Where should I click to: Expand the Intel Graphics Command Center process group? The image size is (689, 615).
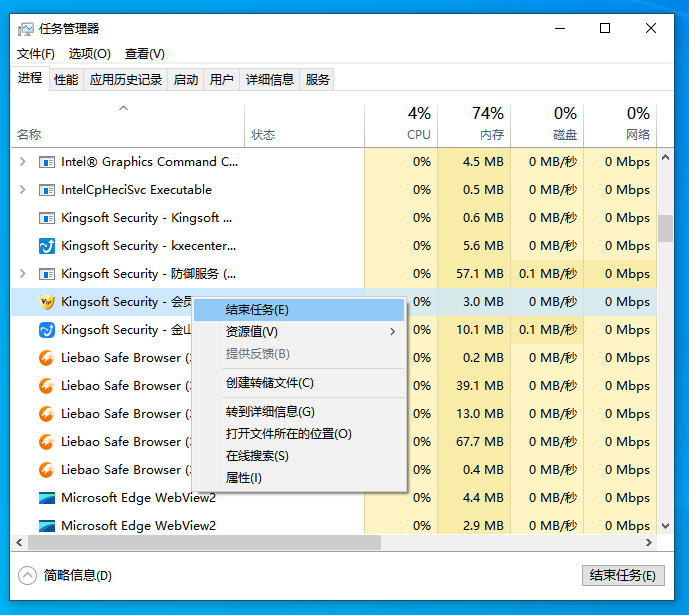(22, 162)
